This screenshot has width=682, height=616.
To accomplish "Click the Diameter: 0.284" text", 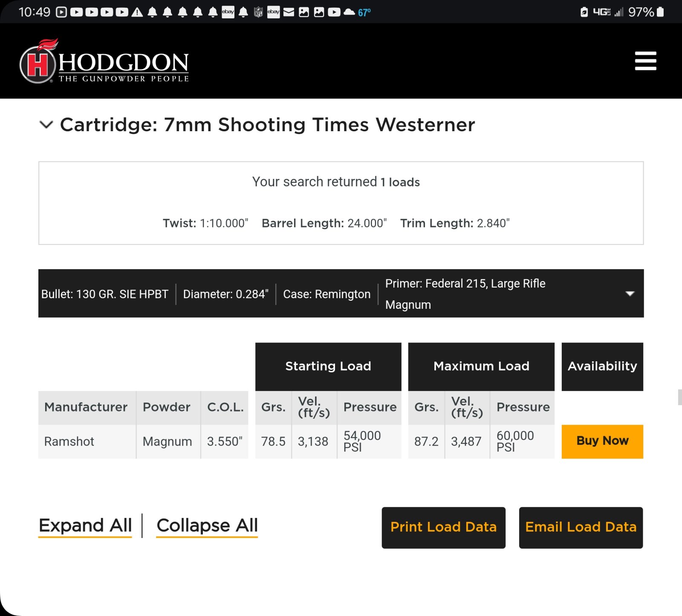I will (x=226, y=294).
